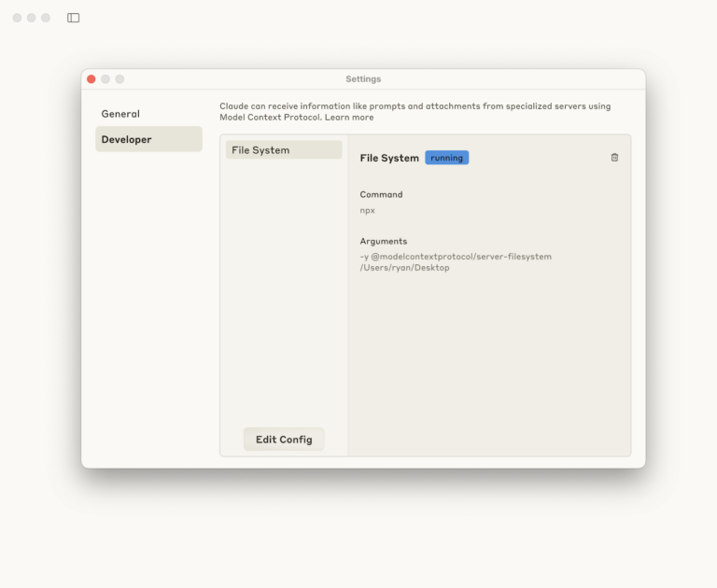Minimize the main app window
The width and height of the screenshot is (717, 588).
[31, 18]
